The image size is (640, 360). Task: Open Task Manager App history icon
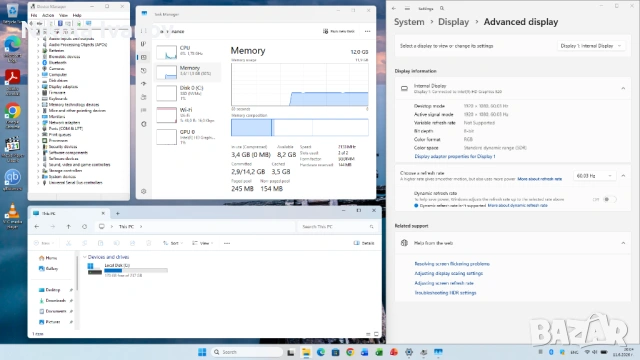pos(144,71)
